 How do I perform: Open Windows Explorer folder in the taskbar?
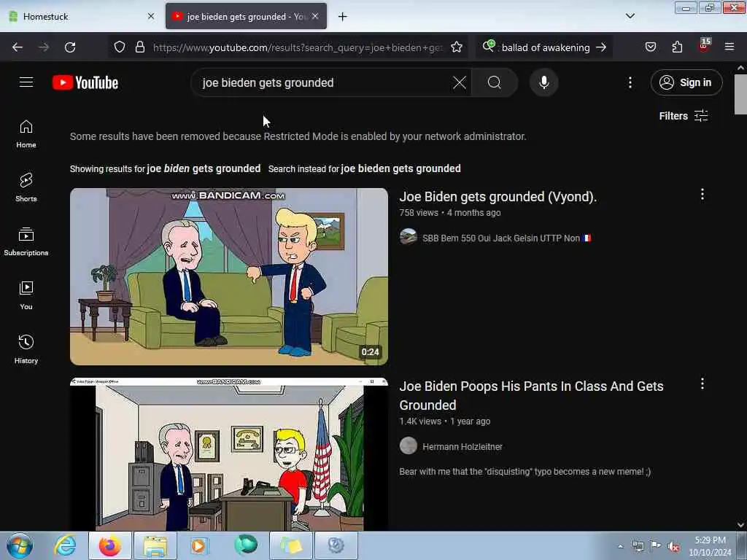[155, 545]
